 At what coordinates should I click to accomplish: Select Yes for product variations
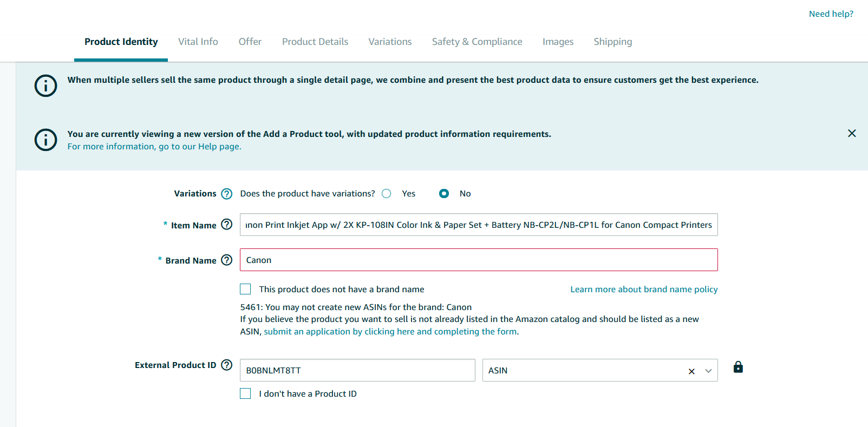pyautogui.click(x=386, y=194)
